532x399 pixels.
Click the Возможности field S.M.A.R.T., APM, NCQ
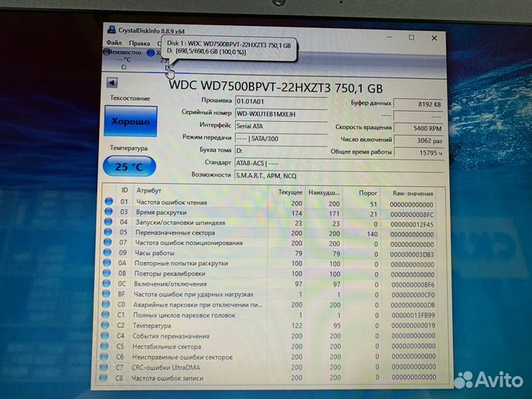pos(339,176)
